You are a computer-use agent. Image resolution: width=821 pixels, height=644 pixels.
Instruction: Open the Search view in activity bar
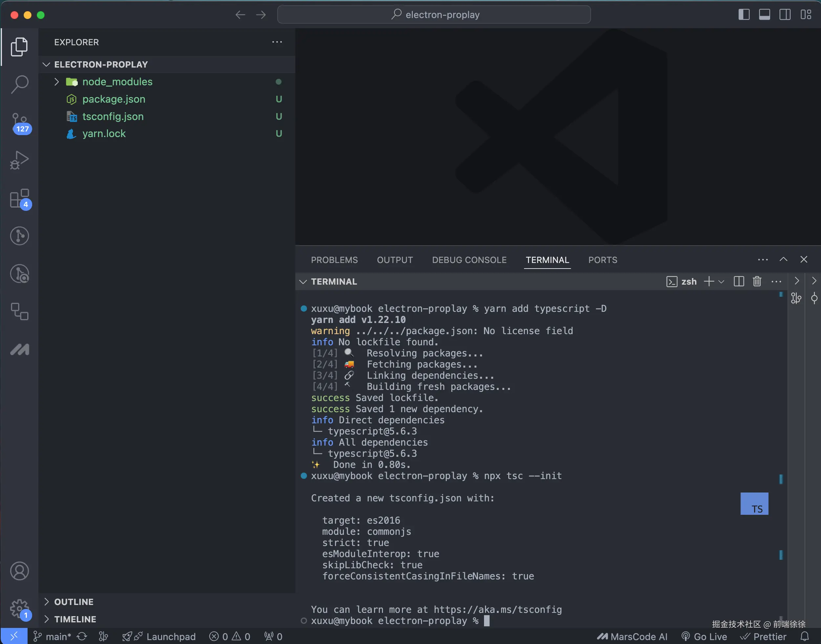click(20, 84)
